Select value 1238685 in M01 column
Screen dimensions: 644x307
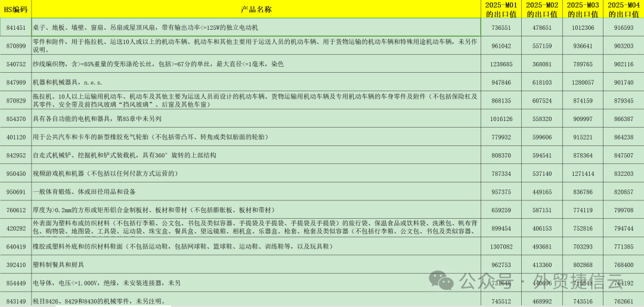(501, 64)
